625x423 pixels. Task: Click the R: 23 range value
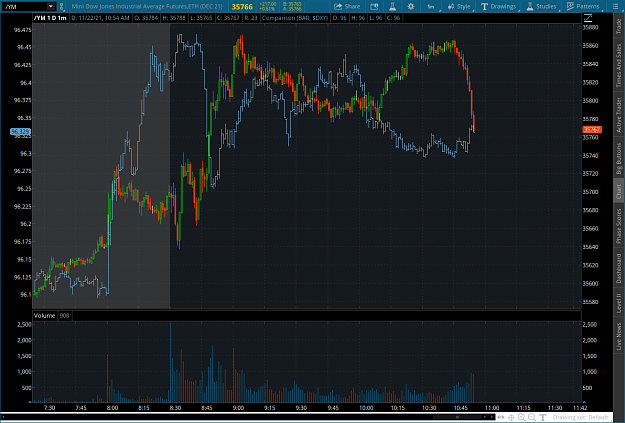coord(251,18)
